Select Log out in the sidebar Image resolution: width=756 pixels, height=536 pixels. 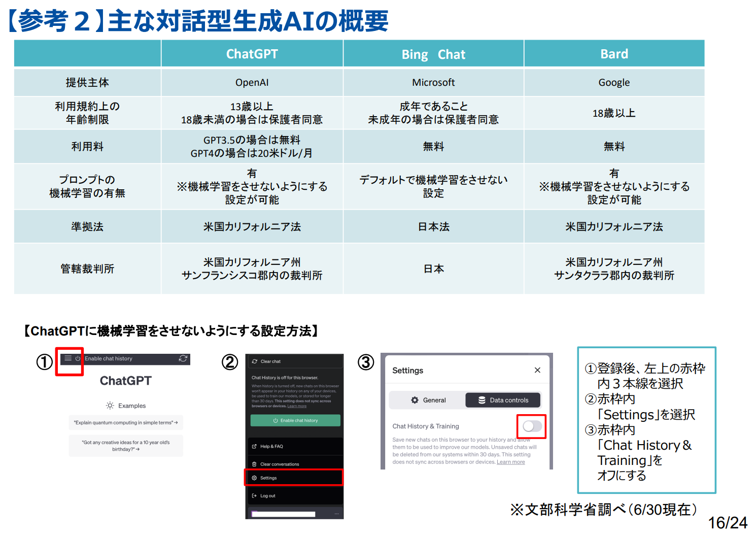click(x=294, y=496)
